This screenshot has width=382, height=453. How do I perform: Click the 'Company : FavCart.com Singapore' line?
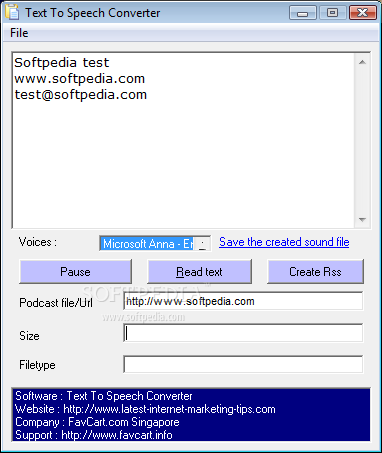pyautogui.click(x=97, y=422)
